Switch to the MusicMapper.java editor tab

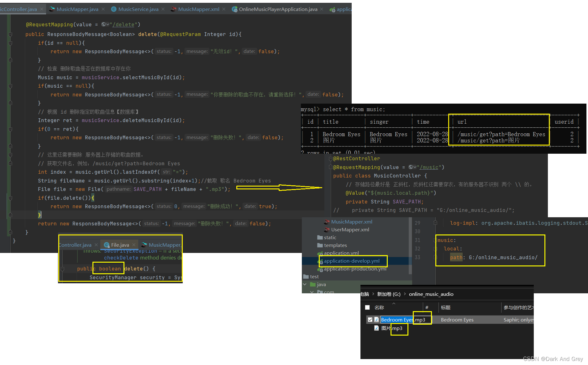click(77, 9)
